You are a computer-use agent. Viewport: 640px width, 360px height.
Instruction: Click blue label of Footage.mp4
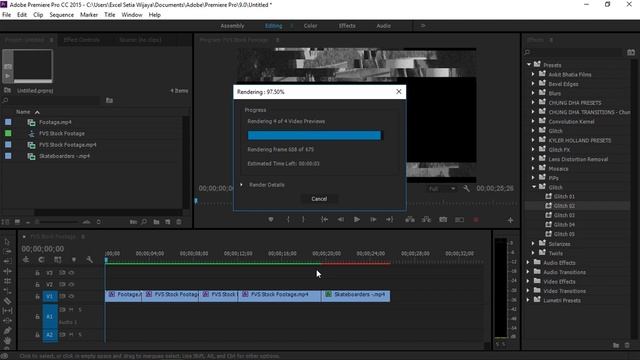[8, 122]
